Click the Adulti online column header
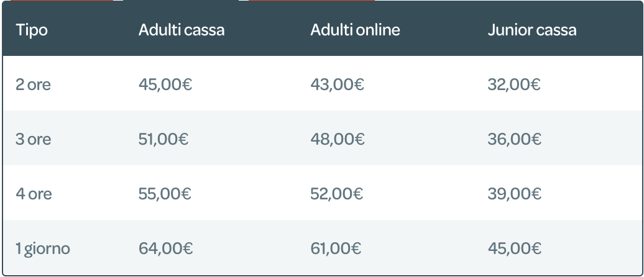The width and height of the screenshot is (644, 277). tap(355, 30)
